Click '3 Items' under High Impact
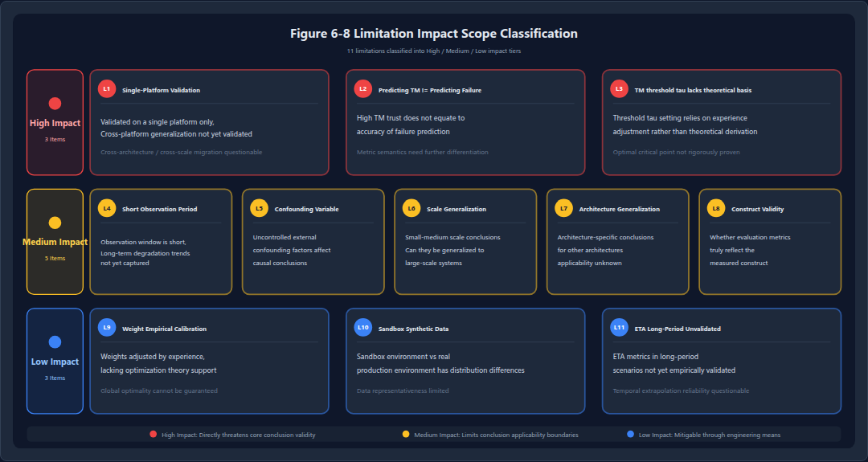Screen dimensions: 868x462 [x=55, y=140]
